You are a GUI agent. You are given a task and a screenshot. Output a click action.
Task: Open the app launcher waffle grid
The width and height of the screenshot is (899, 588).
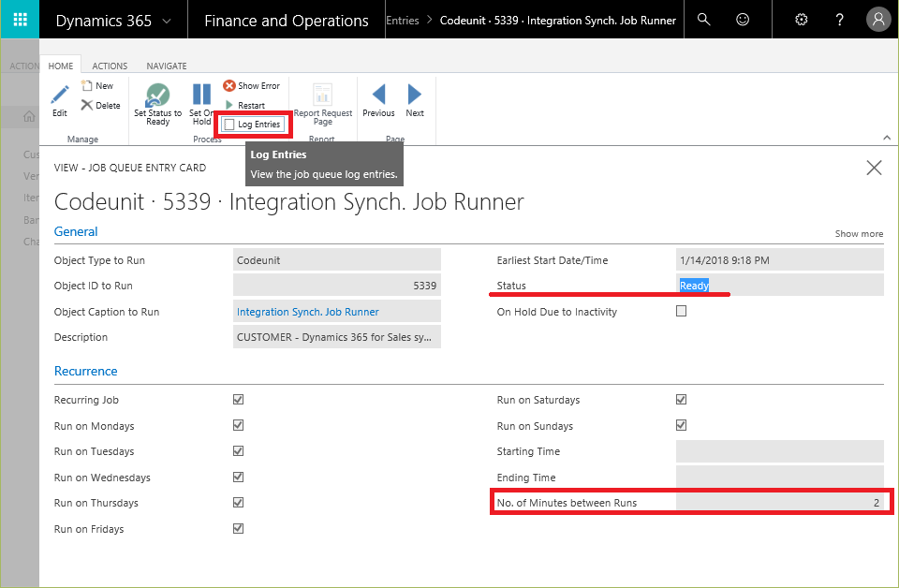click(x=20, y=20)
